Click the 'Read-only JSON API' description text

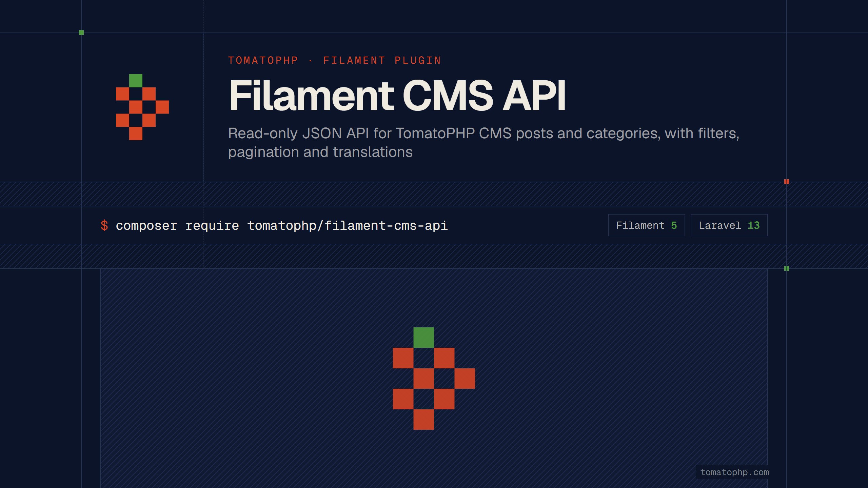tap(484, 143)
